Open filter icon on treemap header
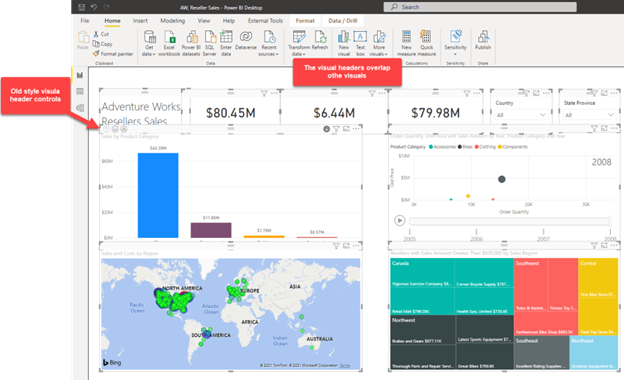624x380 pixels. point(594,246)
